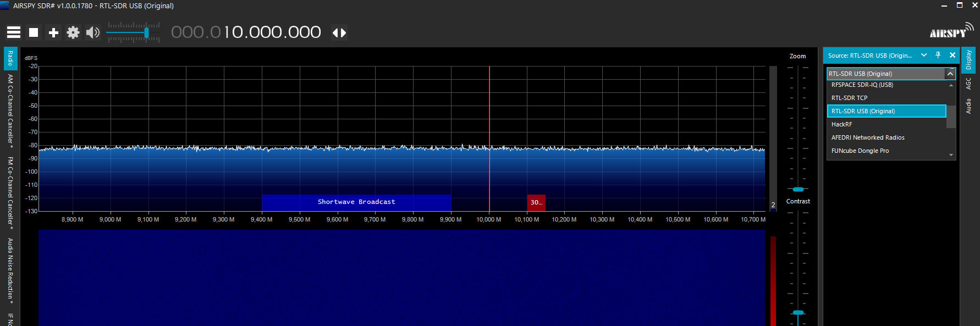Screen dimensions: 980x326
Task: Pin the Source panel
Action: tap(938, 55)
